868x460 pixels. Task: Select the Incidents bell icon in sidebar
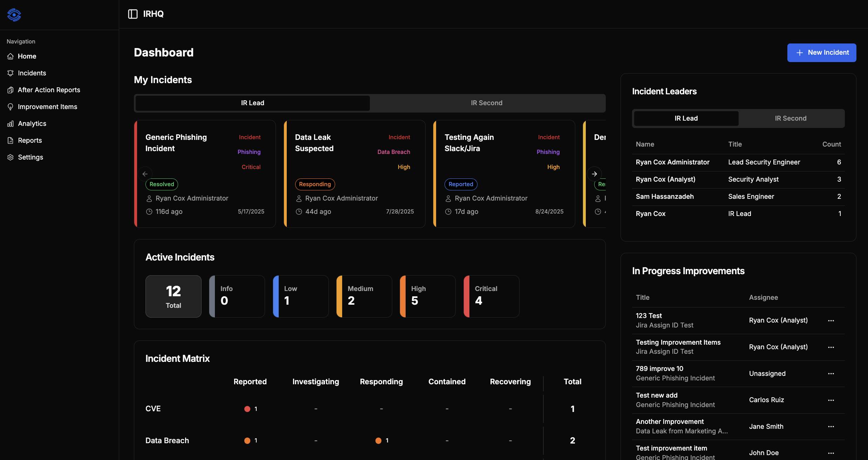pos(10,73)
